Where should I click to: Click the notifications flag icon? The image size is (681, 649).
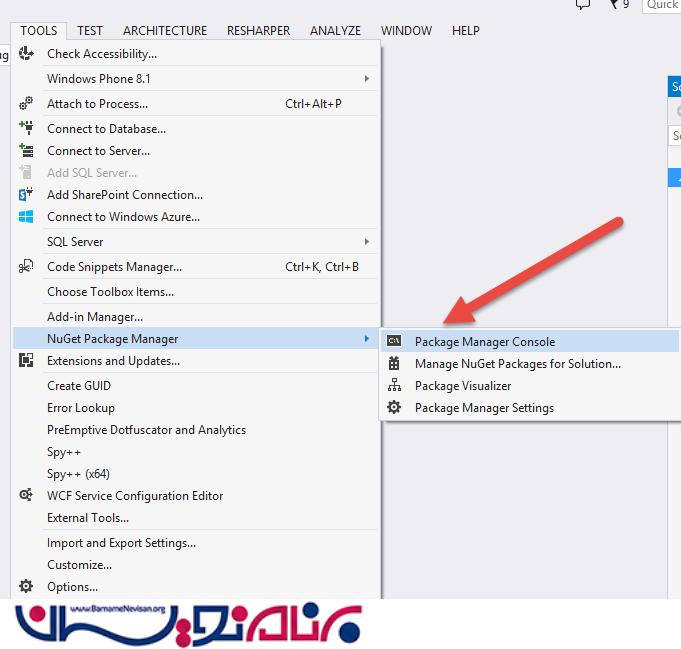coord(614,4)
